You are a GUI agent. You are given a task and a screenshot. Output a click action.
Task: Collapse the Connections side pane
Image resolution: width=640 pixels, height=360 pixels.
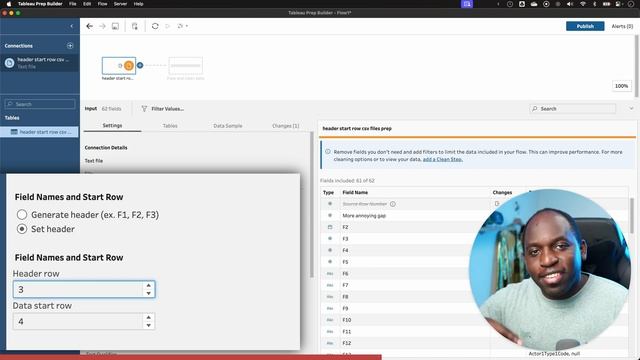click(71, 26)
